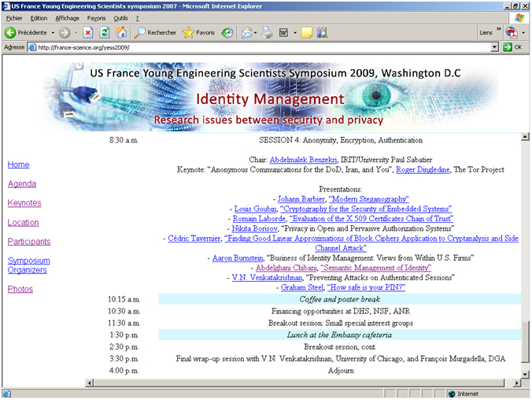Expand the address bar URL dropdown
Screen dimensions: 532x400
tap(495, 47)
